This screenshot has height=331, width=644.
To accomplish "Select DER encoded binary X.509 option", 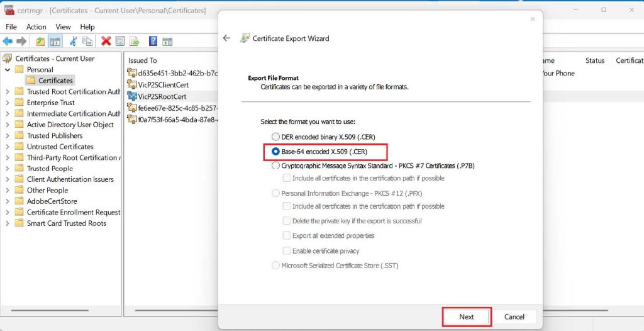I will [x=275, y=137].
